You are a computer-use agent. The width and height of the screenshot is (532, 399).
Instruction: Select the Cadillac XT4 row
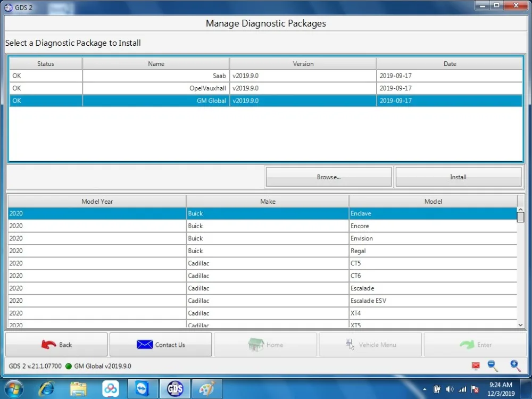coord(262,313)
